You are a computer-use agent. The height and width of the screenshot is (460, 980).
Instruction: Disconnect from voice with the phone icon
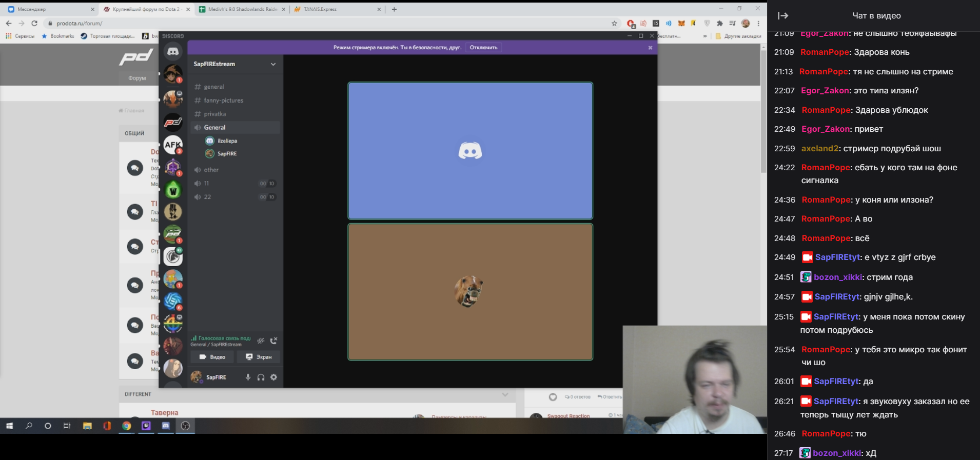click(x=273, y=341)
